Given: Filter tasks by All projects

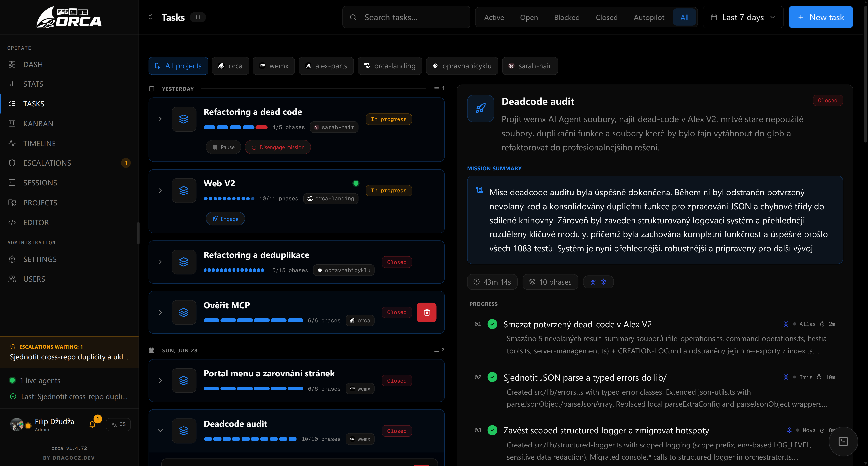Looking at the screenshot, I should coord(178,66).
